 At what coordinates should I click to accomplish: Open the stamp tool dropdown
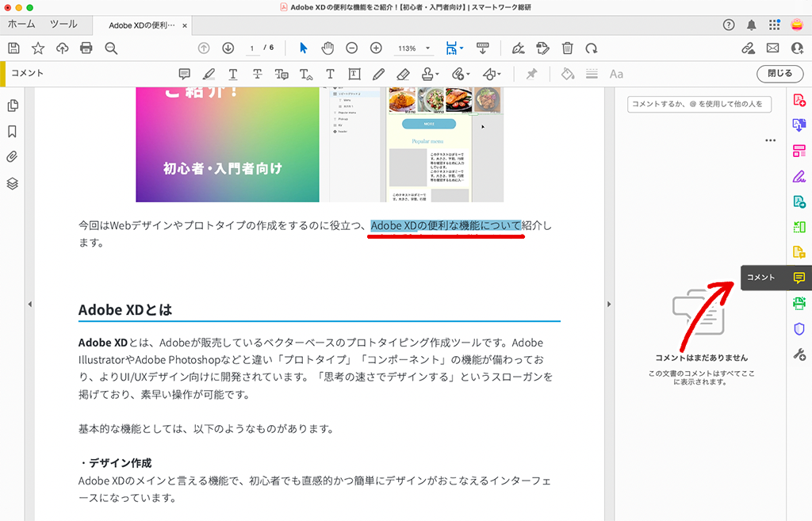(430, 74)
